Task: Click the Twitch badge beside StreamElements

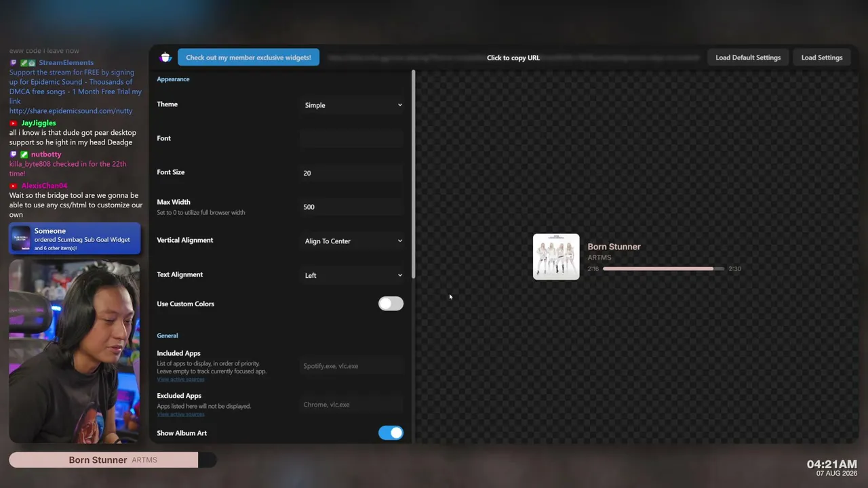Action: (x=14, y=63)
